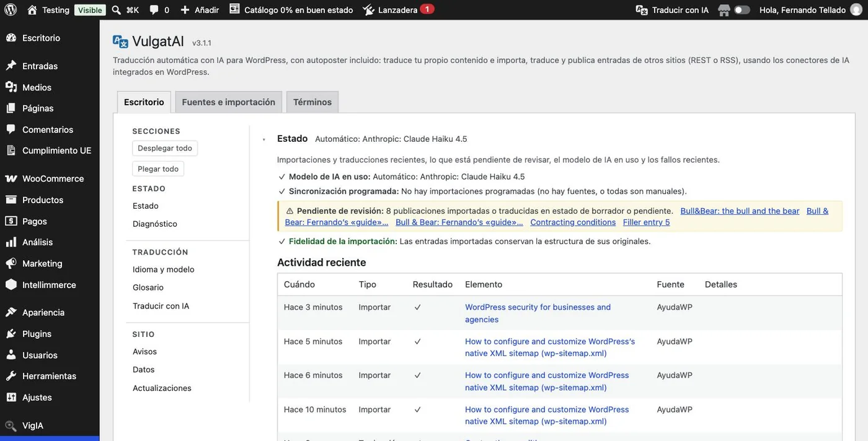Click the VigIA icon in sidebar
This screenshot has height=441, width=868.
[11, 426]
